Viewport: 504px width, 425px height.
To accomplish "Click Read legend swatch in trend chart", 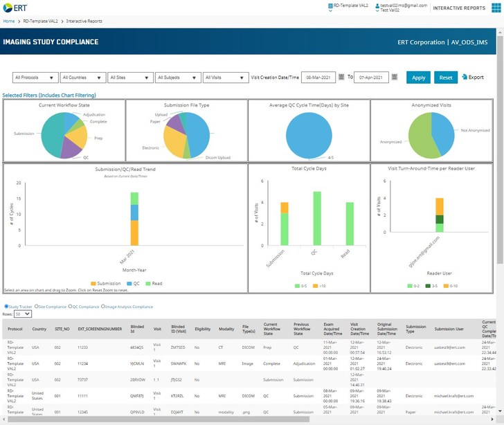I will point(148,284).
